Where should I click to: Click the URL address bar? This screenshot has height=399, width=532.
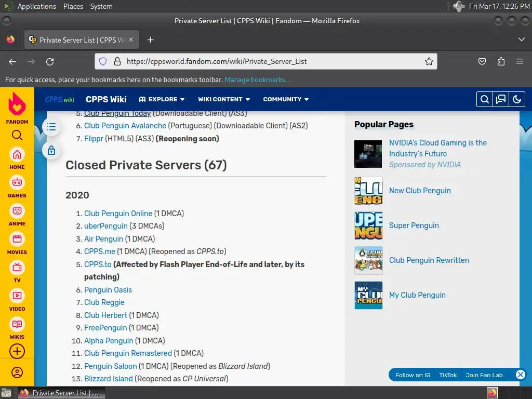(x=265, y=61)
